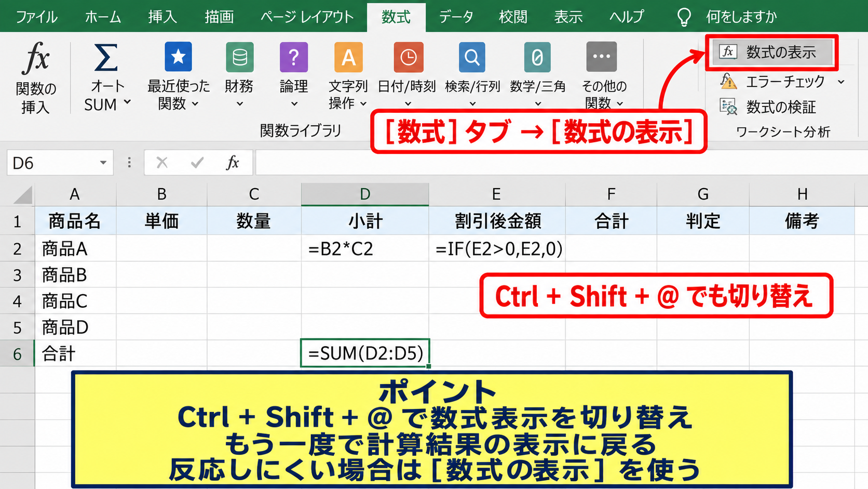The image size is (868, 489).
Task: Expand the 財務 dropdown chevron
Action: (239, 103)
